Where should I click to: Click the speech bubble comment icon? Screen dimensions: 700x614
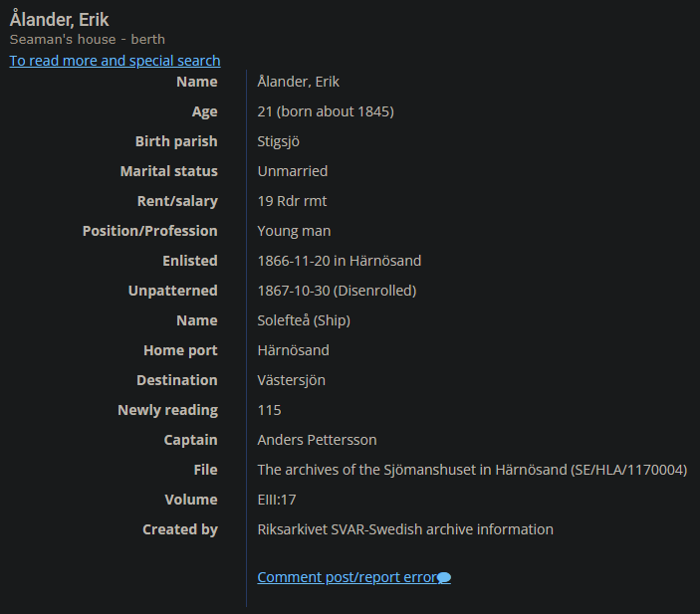pos(444,578)
